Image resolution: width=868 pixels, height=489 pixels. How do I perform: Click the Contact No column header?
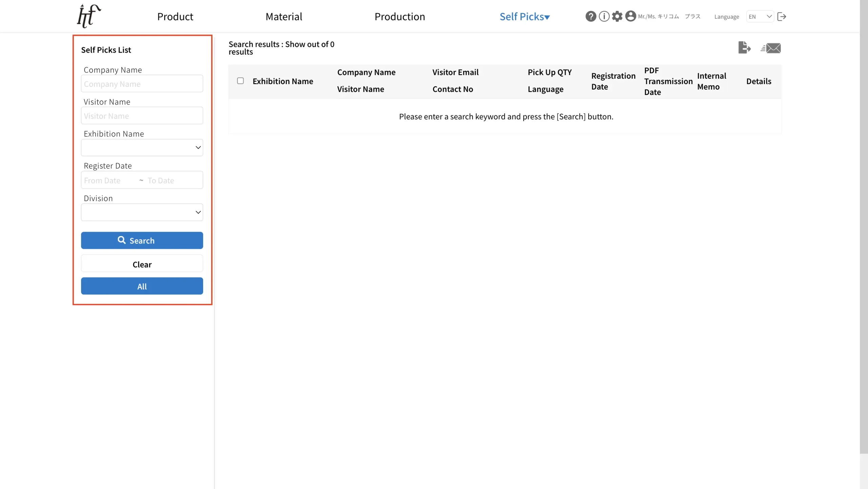(x=453, y=89)
